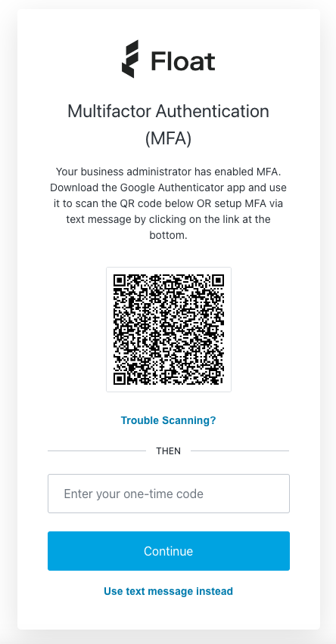Click the QR code's bottom-left finder square

[120, 378]
